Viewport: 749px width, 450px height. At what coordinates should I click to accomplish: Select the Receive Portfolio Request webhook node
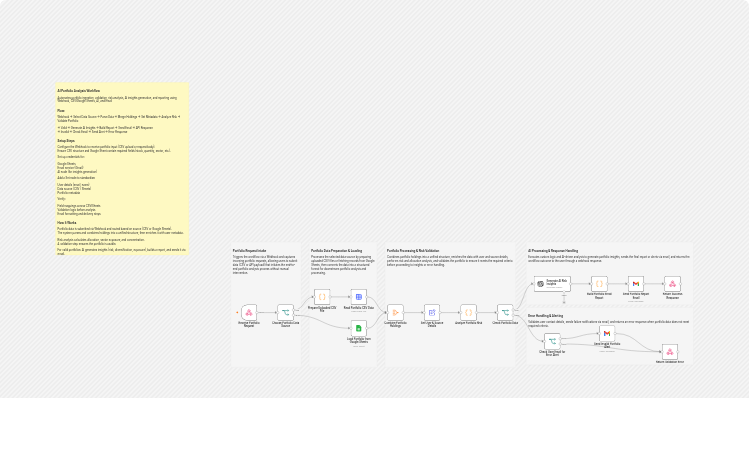click(249, 312)
